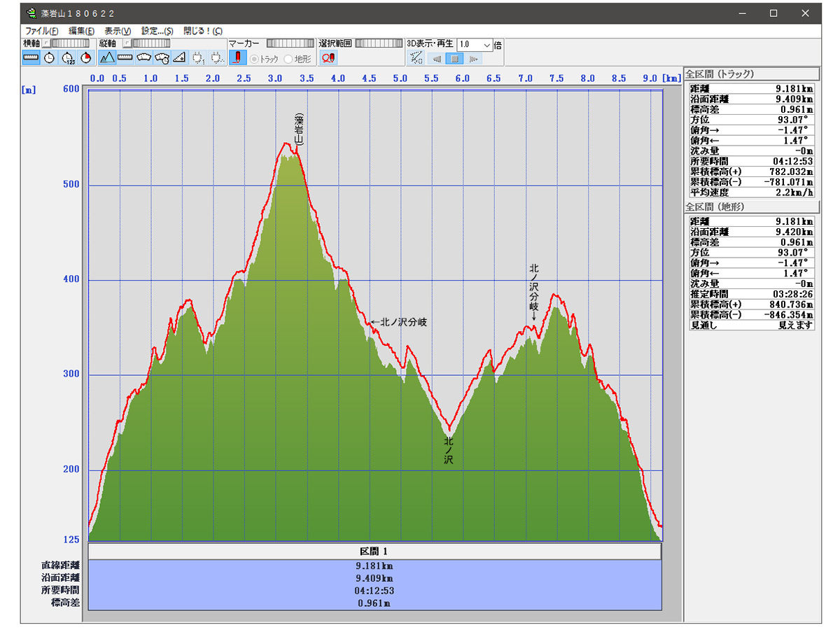Select the elevation mountain icon for the vertical axis
This screenshot has height=630, width=840.
tap(107, 58)
